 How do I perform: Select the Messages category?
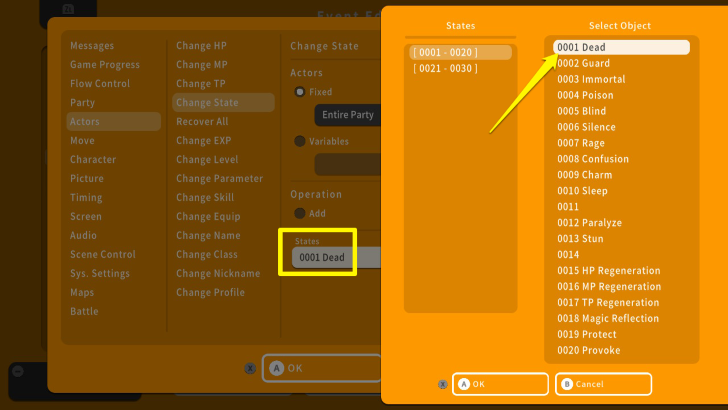pos(92,46)
